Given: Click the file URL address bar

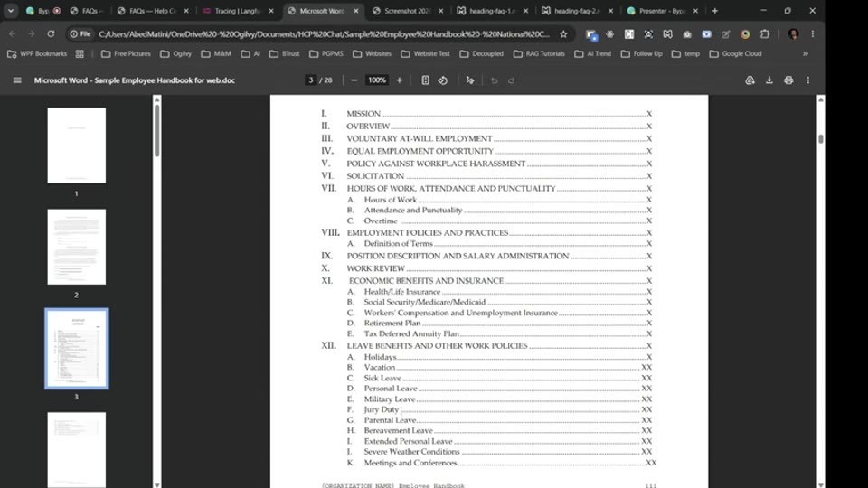Looking at the screenshot, I should pos(324,33).
